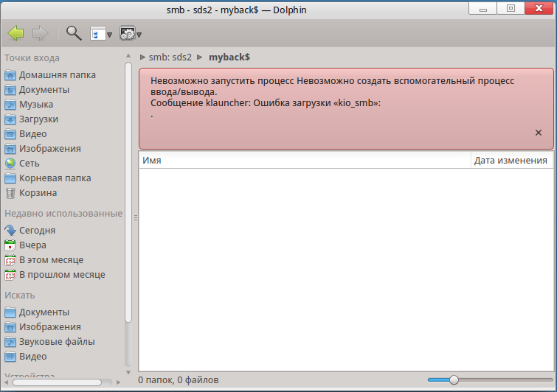The height and width of the screenshot is (392, 557).
Task: Open Документы in entry points
Action: click(44, 90)
